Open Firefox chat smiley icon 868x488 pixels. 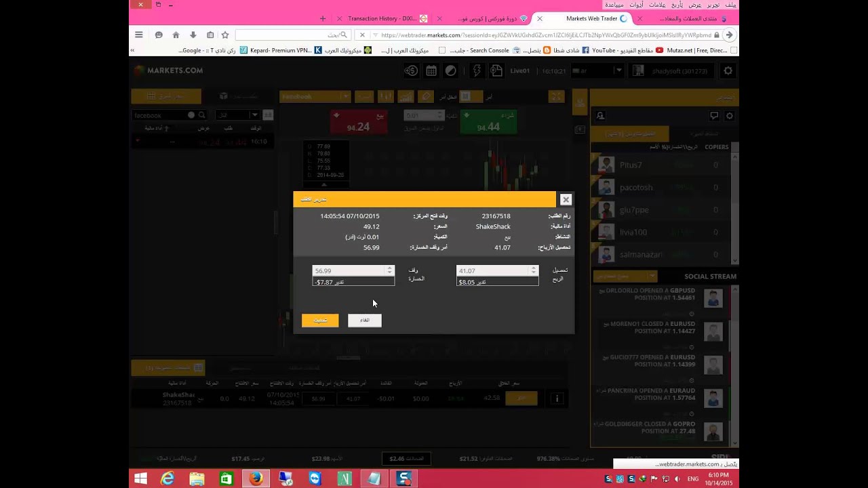pyautogui.click(x=159, y=35)
